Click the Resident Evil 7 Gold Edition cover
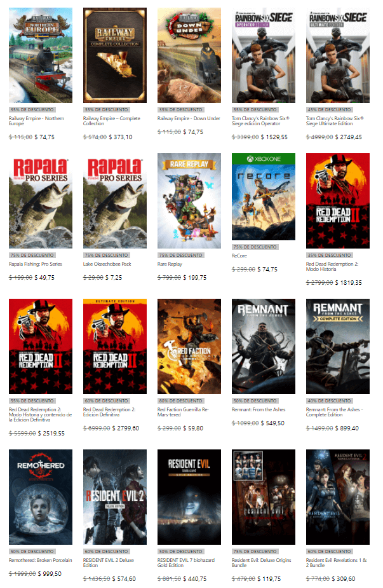 click(189, 496)
